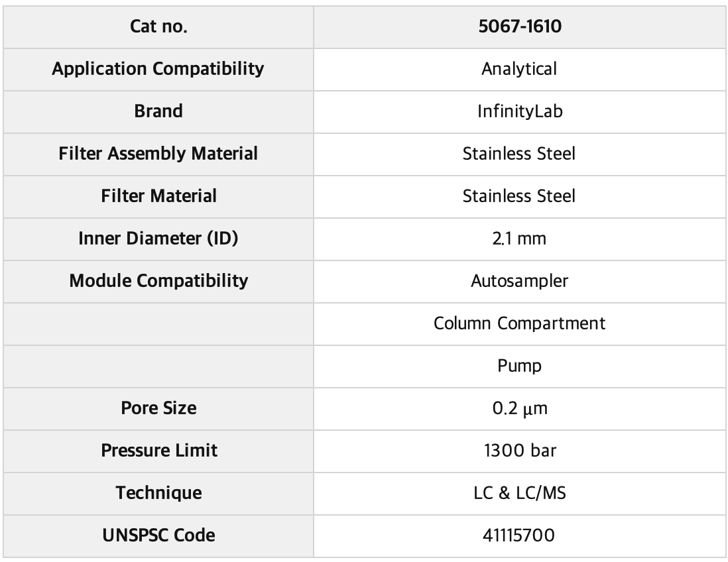Screen dimensions: 728x562
Task: Select the InfinityLab brand value
Action: [x=520, y=111]
